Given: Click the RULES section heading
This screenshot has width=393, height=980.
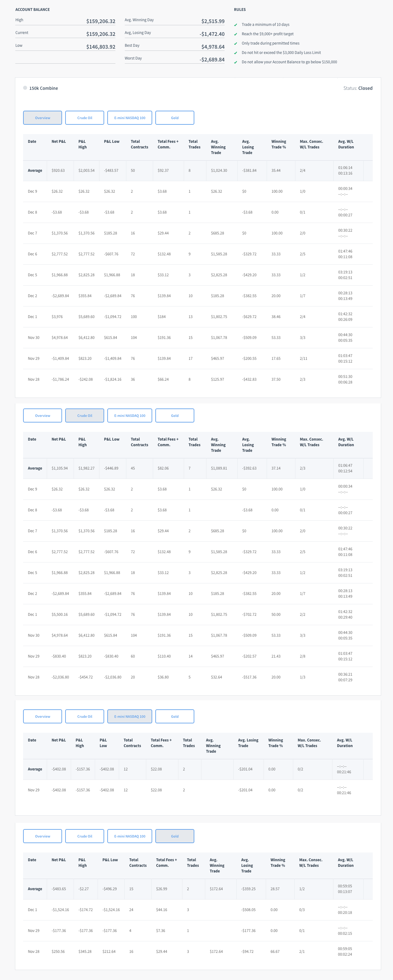Looking at the screenshot, I should point(240,10).
